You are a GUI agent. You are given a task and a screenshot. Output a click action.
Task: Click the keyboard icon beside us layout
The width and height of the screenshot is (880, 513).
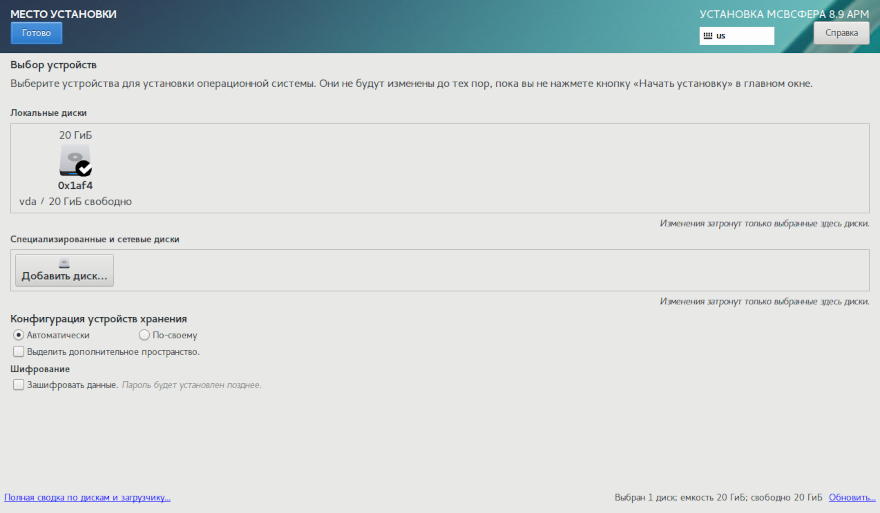(708, 36)
